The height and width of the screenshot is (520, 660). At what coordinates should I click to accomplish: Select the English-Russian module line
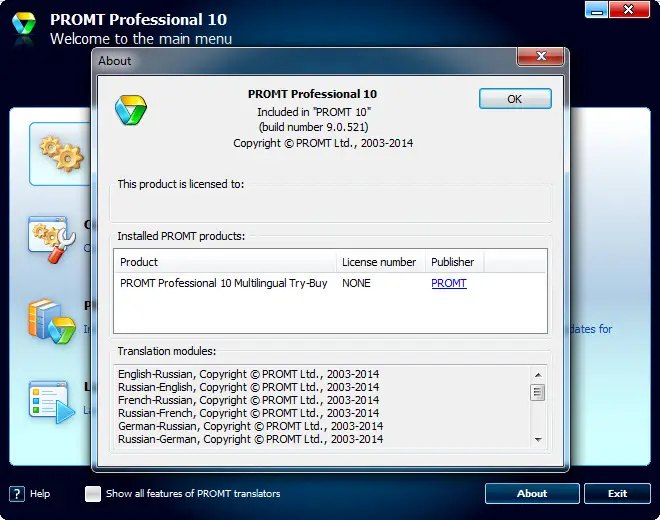[x=248, y=374]
